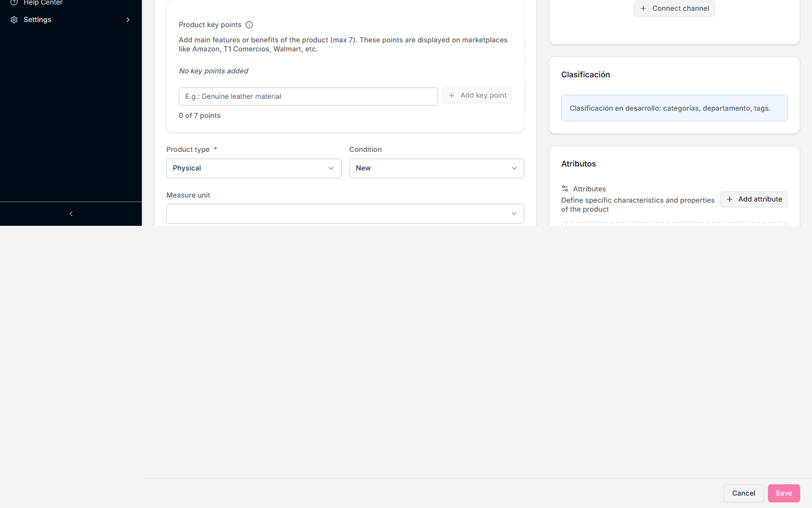Select Help Center in the sidebar
The image size is (812, 508).
pos(42,3)
